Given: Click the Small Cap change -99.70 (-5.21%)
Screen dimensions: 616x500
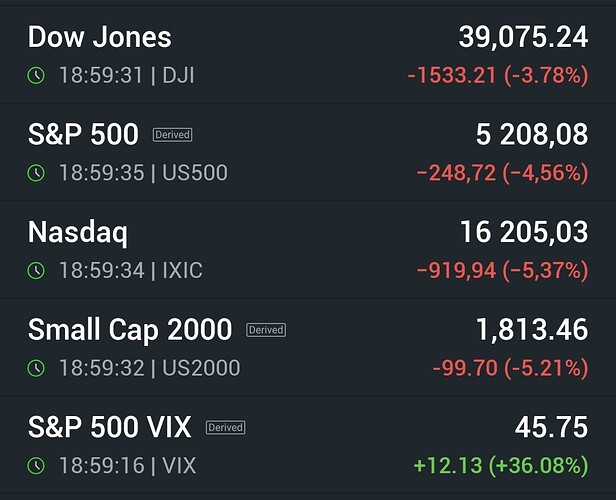Looking at the screenshot, I should point(510,368).
